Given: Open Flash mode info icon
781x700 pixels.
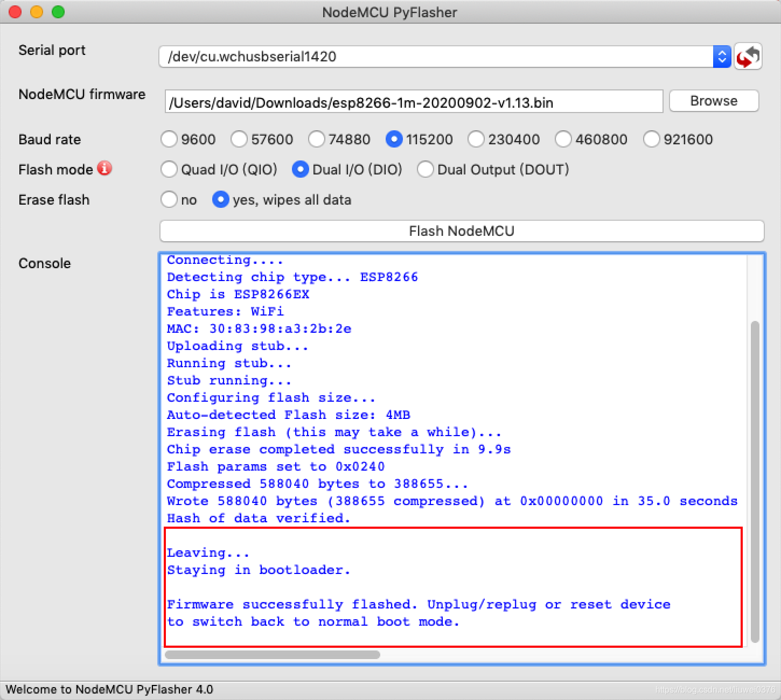Looking at the screenshot, I should click(x=104, y=169).
